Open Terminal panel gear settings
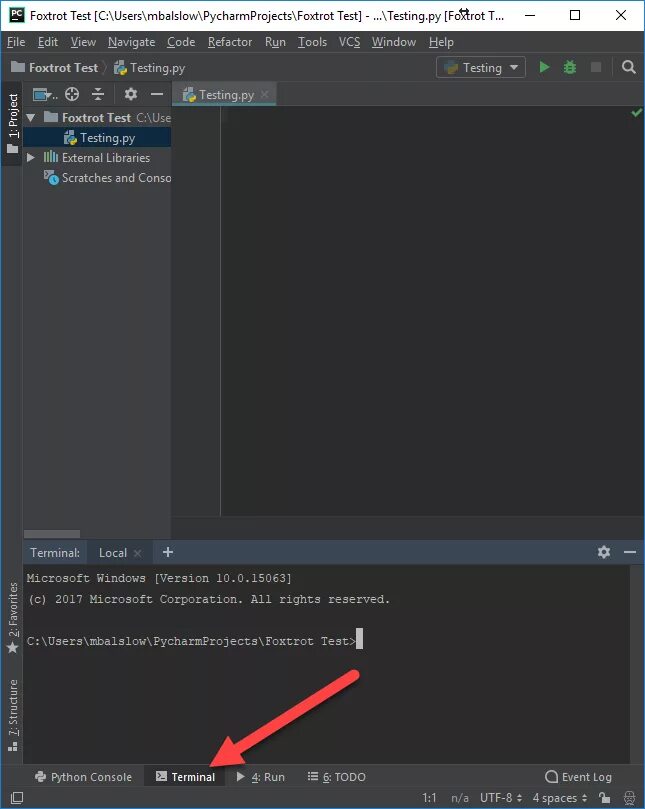The image size is (645, 809). click(604, 552)
